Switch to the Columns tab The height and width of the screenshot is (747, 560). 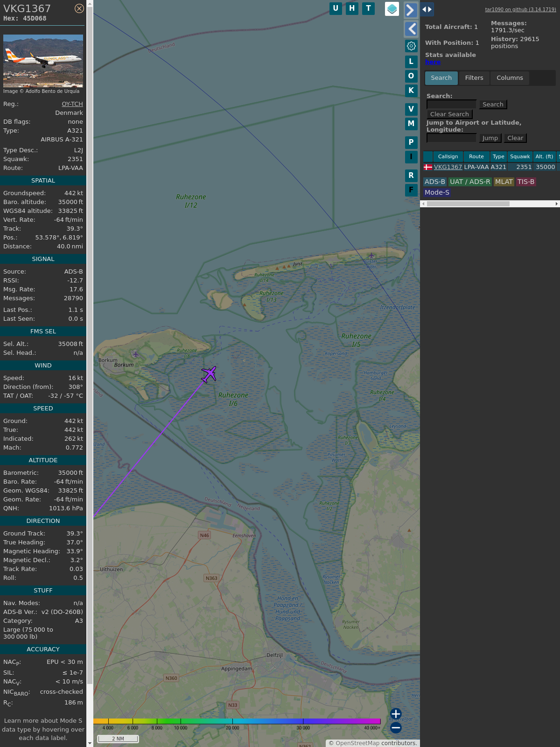pyautogui.click(x=510, y=78)
